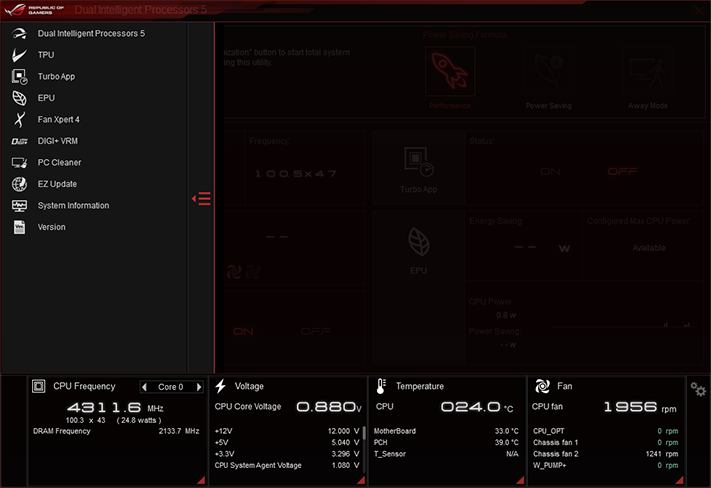The width and height of the screenshot is (711, 488).
Task: Open Turbo App via its sidebar icon
Action: tap(19, 77)
